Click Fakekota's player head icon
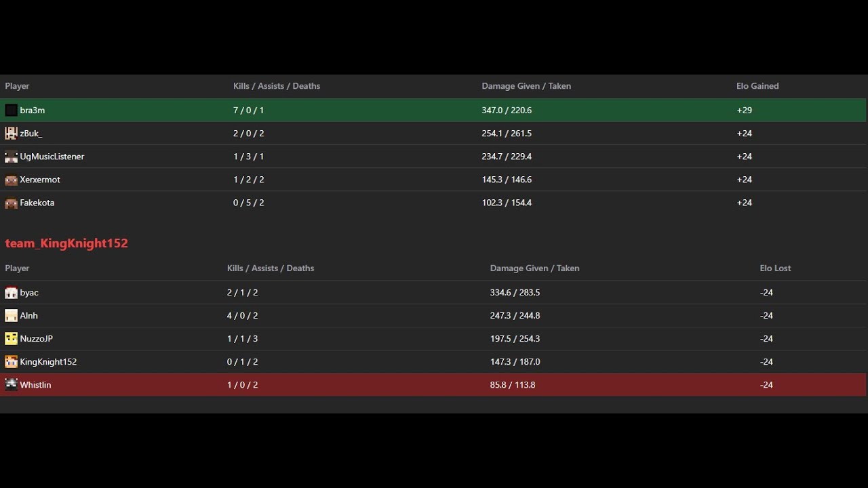 tap(11, 203)
